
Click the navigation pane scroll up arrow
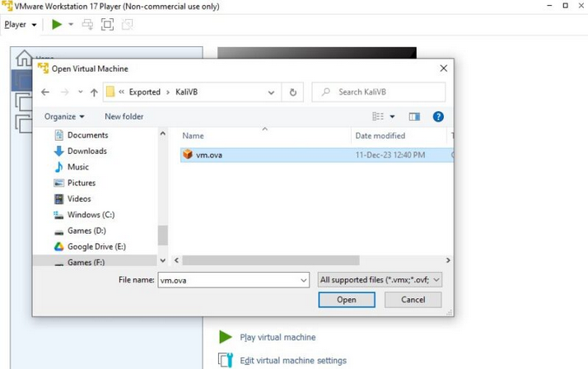tap(163, 133)
